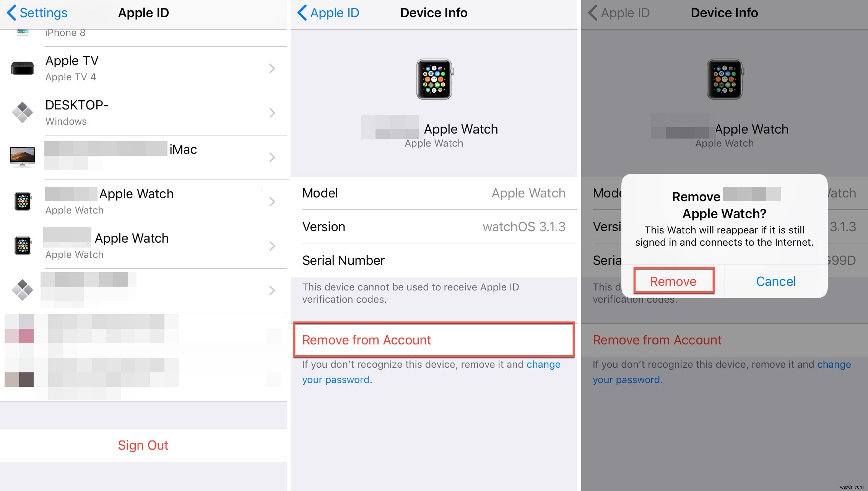Click Remove from Account link

coord(366,339)
